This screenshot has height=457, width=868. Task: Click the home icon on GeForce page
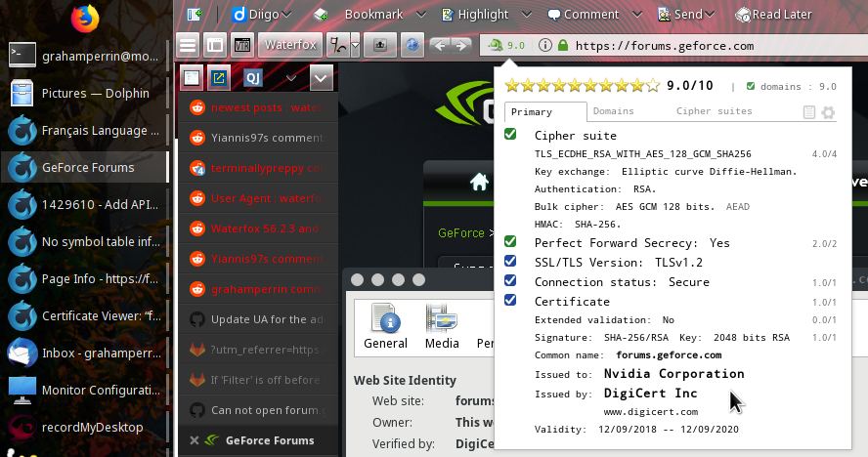pos(479,182)
